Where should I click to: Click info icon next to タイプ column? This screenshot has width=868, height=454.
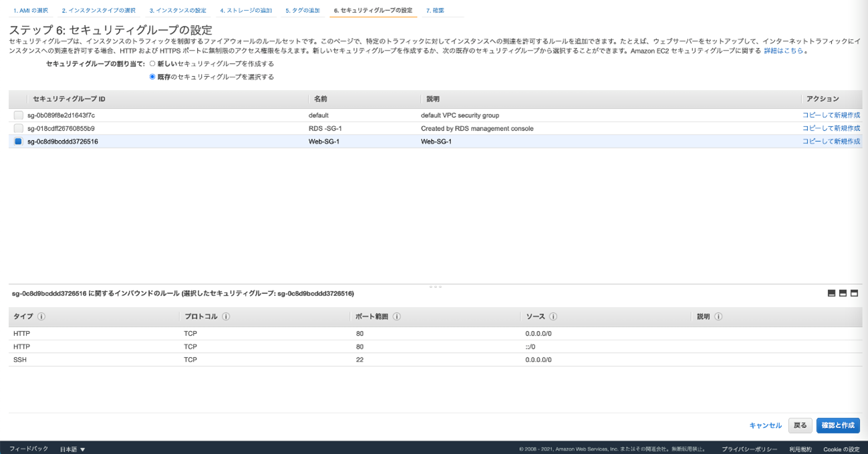[41, 317]
